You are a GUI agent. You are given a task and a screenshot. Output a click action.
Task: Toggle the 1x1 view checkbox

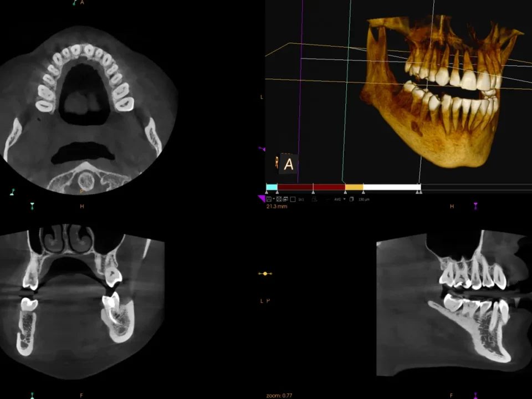pyautogui.click(x=294, y=199)
